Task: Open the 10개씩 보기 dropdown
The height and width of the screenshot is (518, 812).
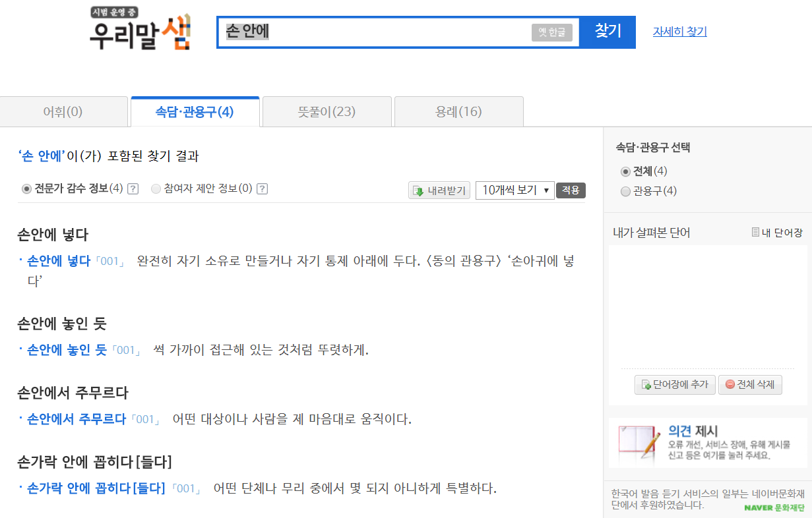Action: (x=515, y=191)
